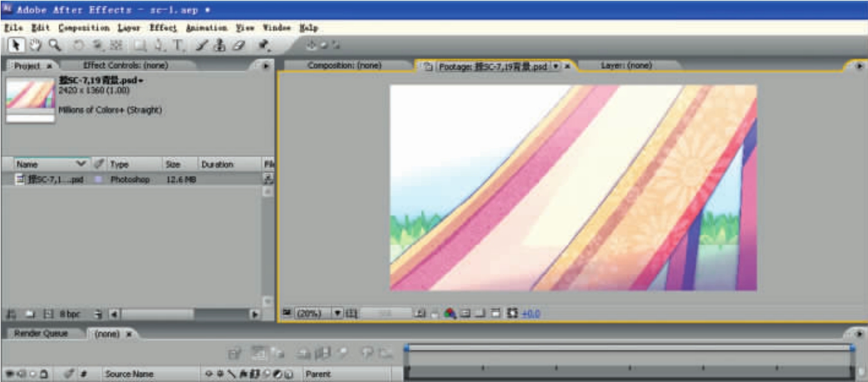868x382 pixels.
Task: Select the Horizontal Type tool
Action: tap(178, 46)
